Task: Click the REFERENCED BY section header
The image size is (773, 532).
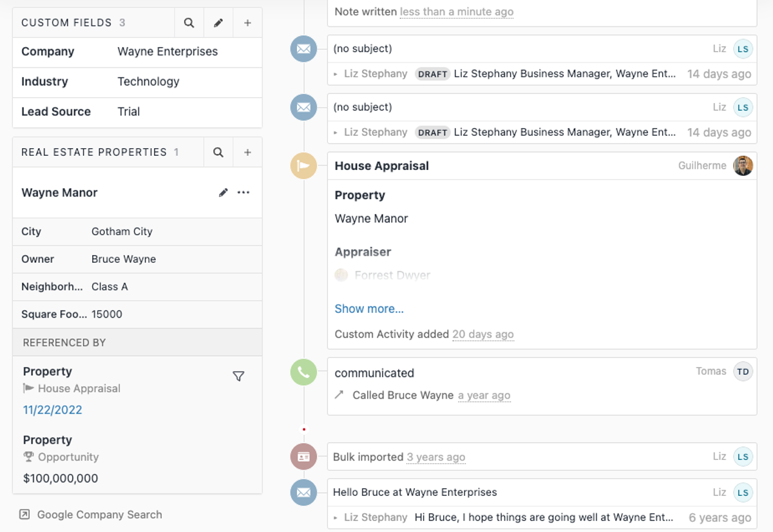Action: [x=64, y=343]
